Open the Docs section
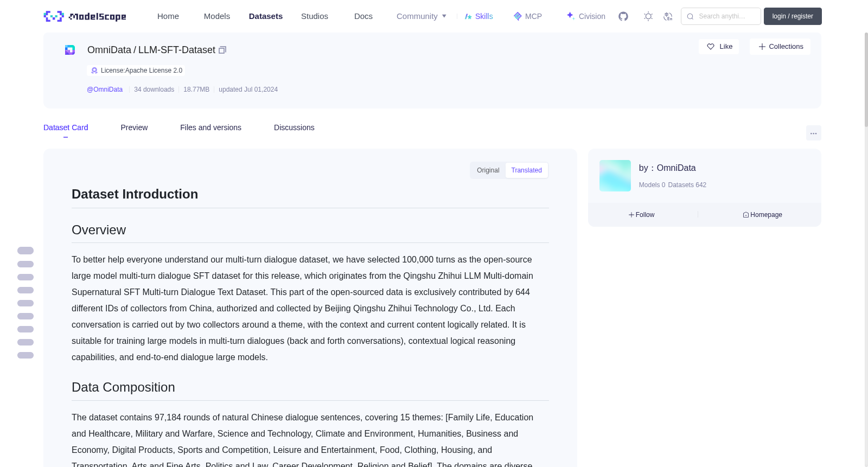This screenshot has height=467, width=868. pyautogui.click(x=363, y=16)
